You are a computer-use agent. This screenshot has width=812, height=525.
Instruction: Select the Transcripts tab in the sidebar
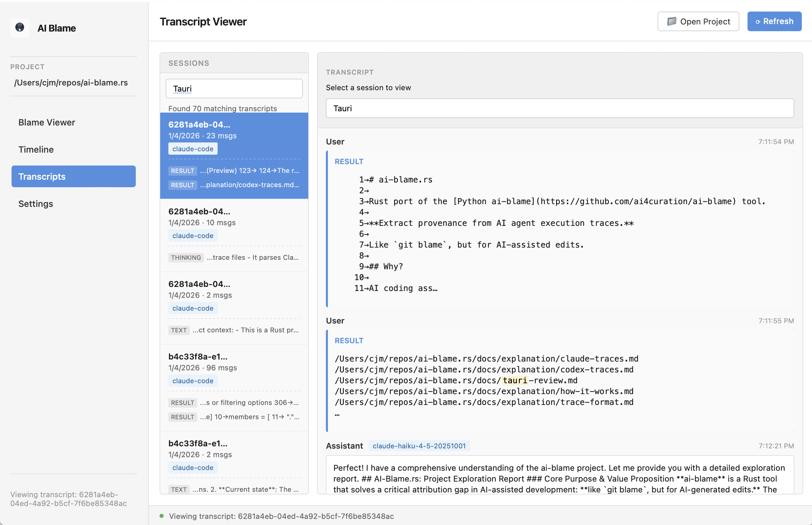[x=42, y=176]
